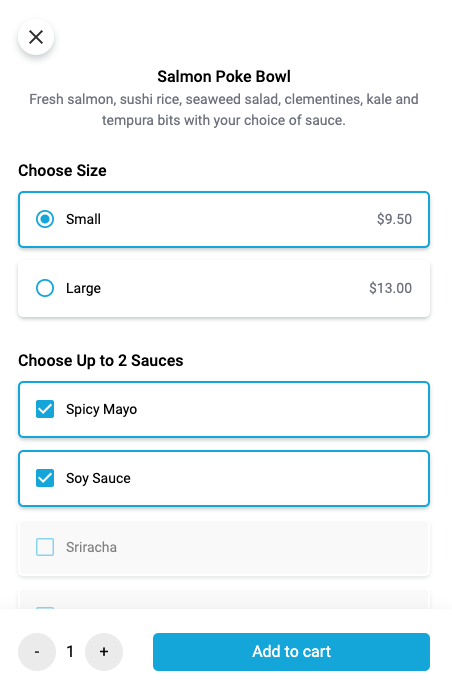Click the Choose Up to 2 Sauces heading
Image resolution: width=452 pixels, height=688 pixels.
pos(100,360)
